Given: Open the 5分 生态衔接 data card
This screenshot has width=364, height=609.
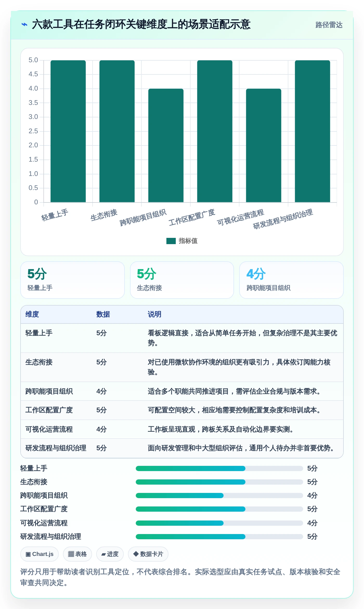Looking at the screenshot, I should 182,280.
